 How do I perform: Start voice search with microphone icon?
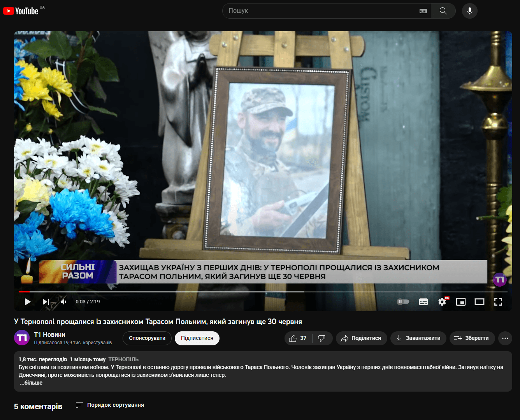click(469, 11)
